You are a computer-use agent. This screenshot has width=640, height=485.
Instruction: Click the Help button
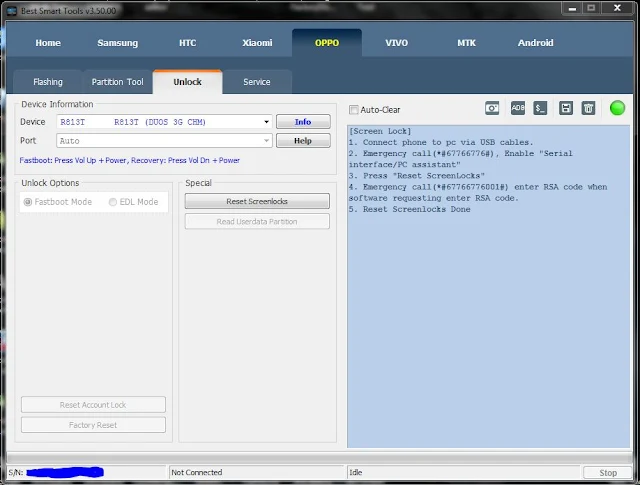(303, 141)
